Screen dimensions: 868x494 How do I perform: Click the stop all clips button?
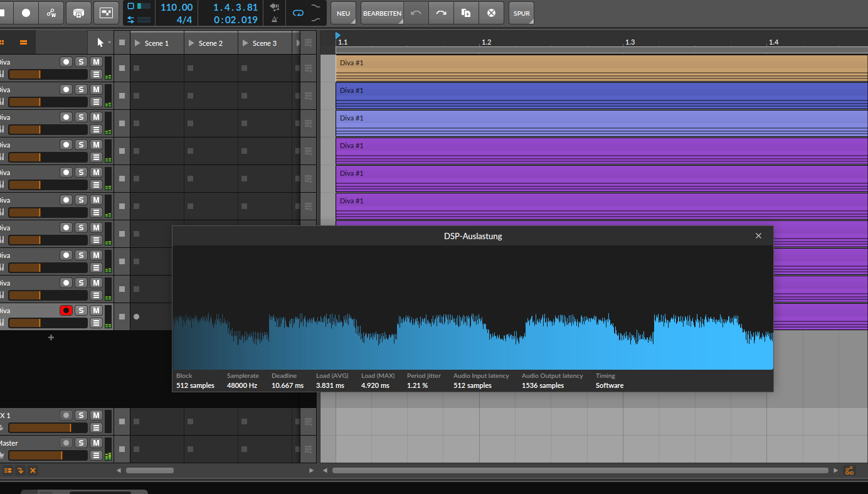point(122,43)
